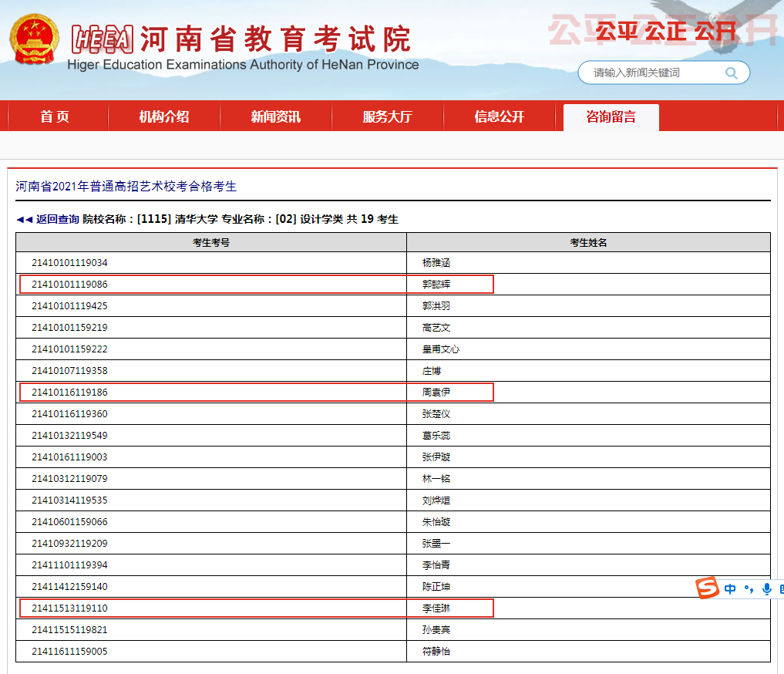Click exam number 21410932119209
Screen dimensions: 784x674
click(69, 543)
